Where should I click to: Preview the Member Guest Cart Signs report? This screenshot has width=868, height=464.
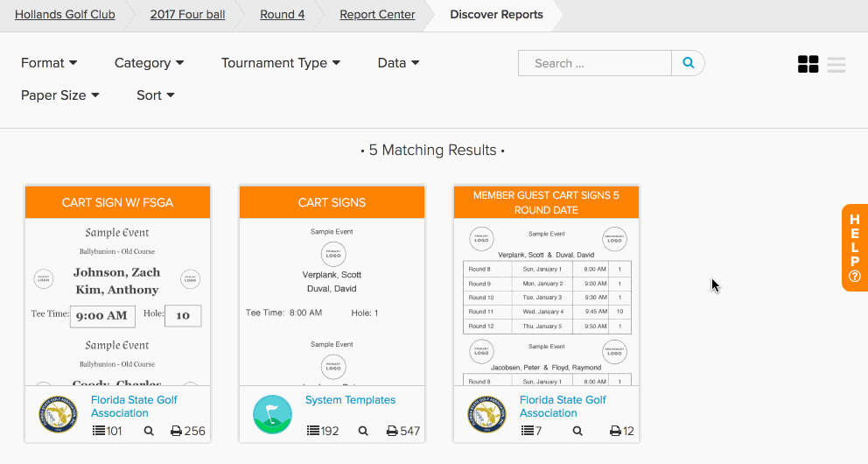[577, 431]
